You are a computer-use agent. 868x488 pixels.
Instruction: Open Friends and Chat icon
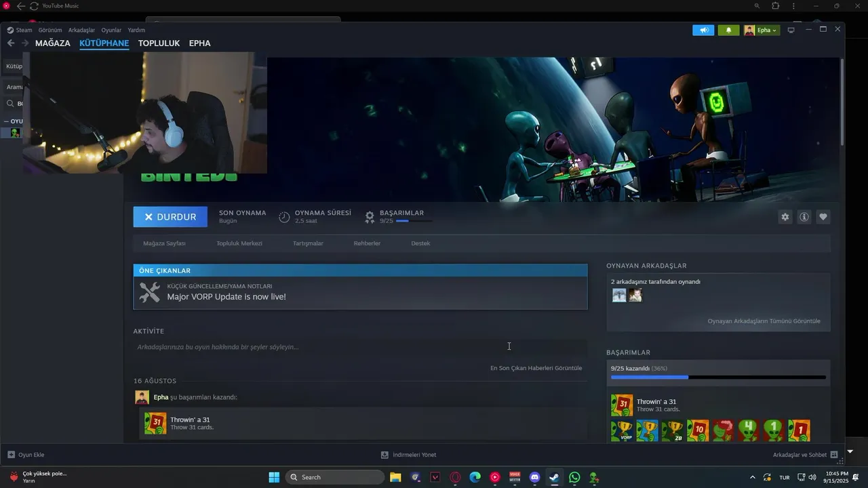coord(834,455)
